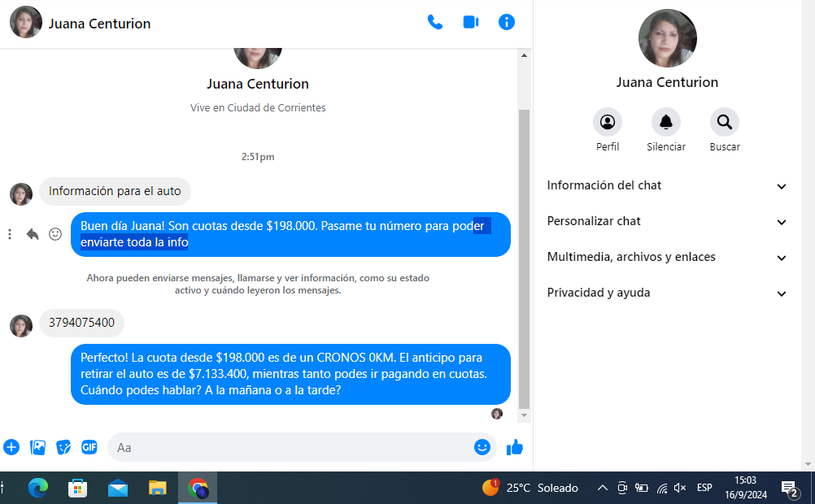Search in conversation with Buscar
This screenshot has height=504, width=815.
(x=725, y=123)
